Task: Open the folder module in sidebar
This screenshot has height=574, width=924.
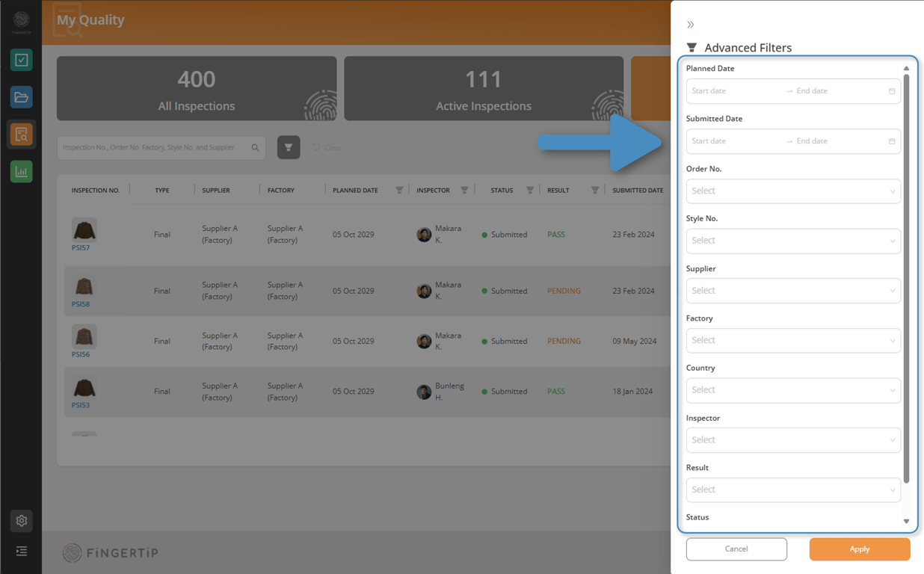Action: click(21, 97)
